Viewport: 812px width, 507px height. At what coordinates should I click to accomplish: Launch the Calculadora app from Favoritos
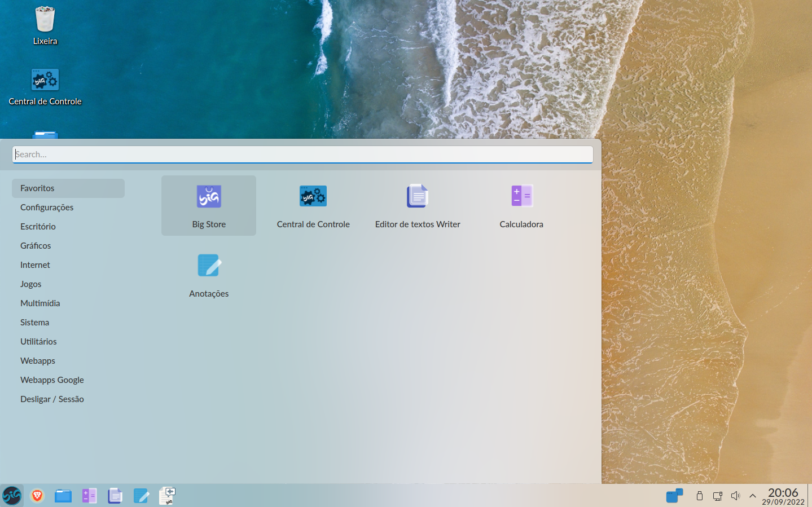click(521, 205)
